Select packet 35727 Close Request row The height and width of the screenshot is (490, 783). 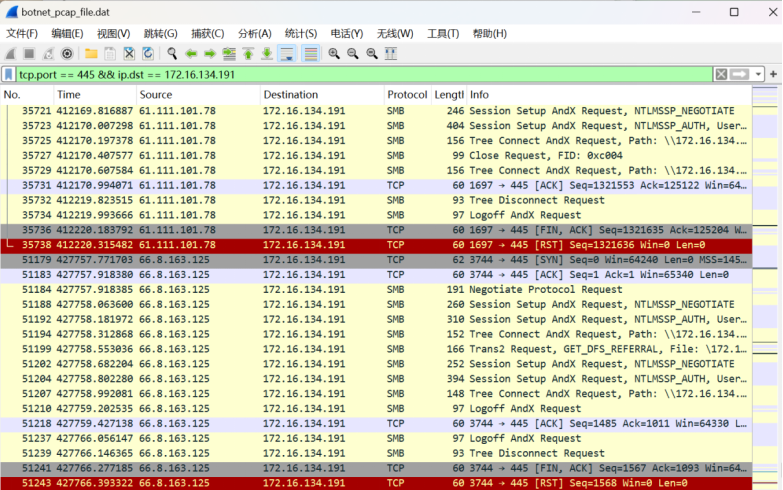pos(376,156)
